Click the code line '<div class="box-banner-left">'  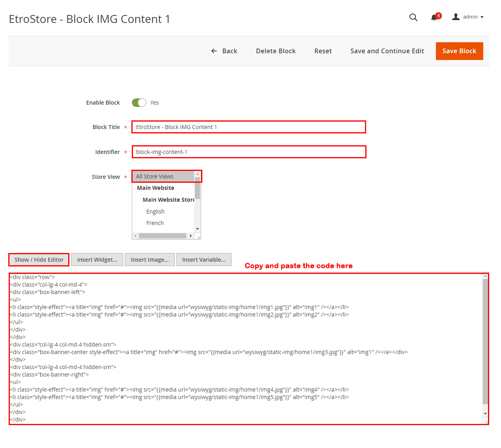click(x=48, y=292)
